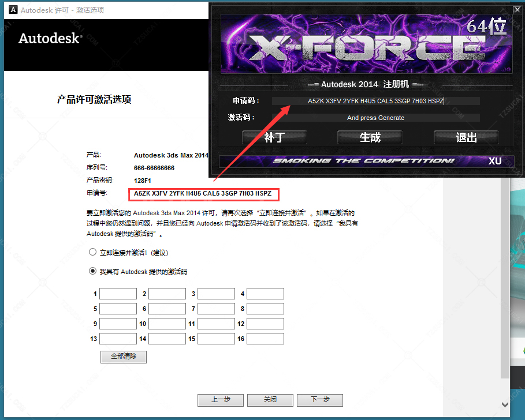Viewport: 525px width, 420px height.
Task: Click activation code field 3
Action: (x=216, y=294)
